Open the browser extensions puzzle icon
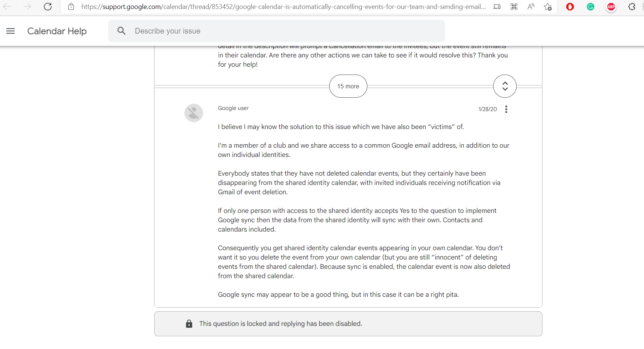The width and height of the screenshot is (644, 349). [632, 7]
